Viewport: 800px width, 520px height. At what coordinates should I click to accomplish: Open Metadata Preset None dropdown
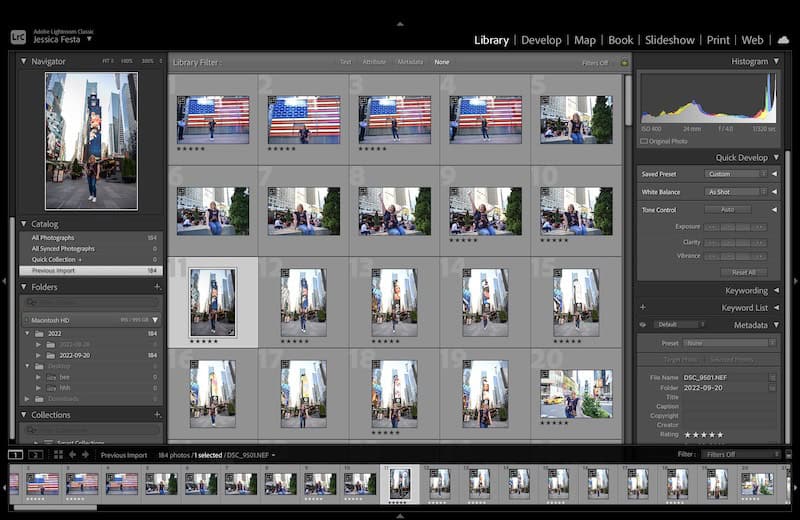point(730,343)
